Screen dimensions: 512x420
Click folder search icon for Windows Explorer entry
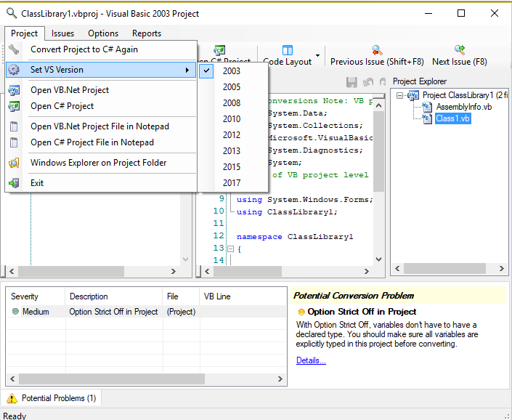click(x=14, y=163)
